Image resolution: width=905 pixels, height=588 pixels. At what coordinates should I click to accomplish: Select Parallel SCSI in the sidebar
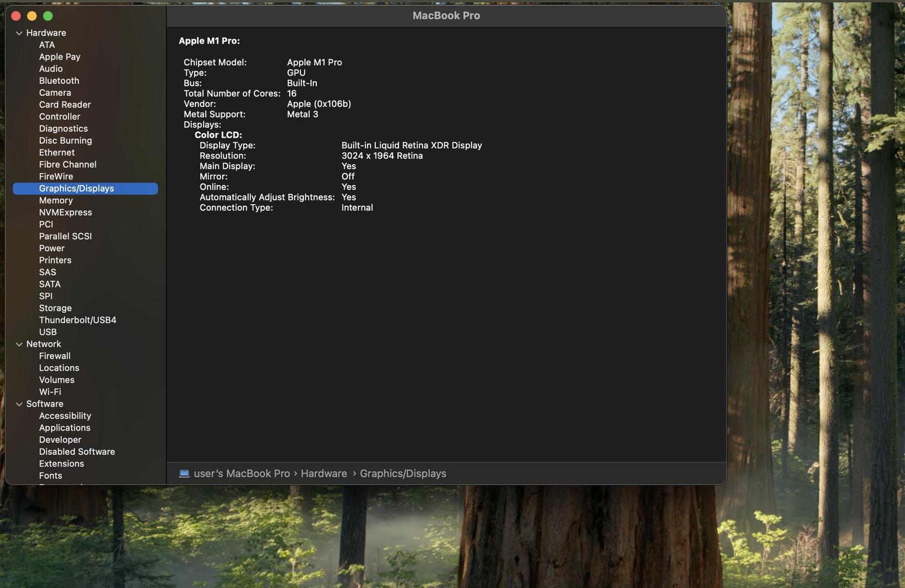click(65, 236)
